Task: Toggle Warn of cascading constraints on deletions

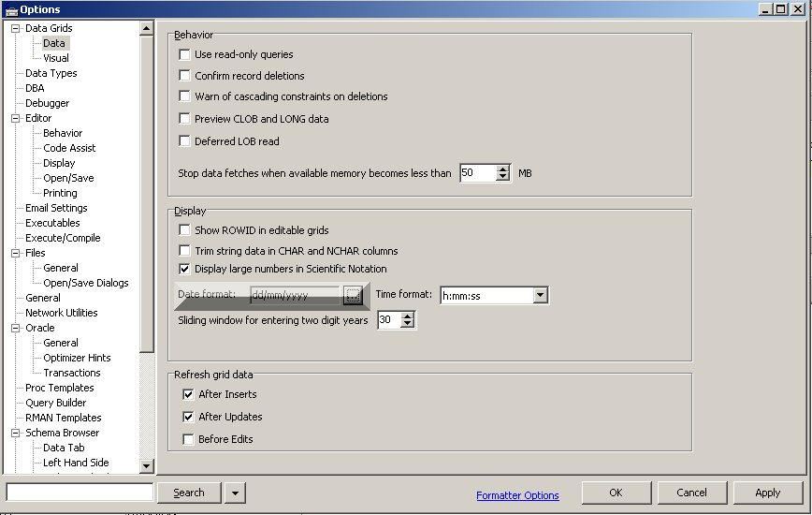Action: coord(184,96)
